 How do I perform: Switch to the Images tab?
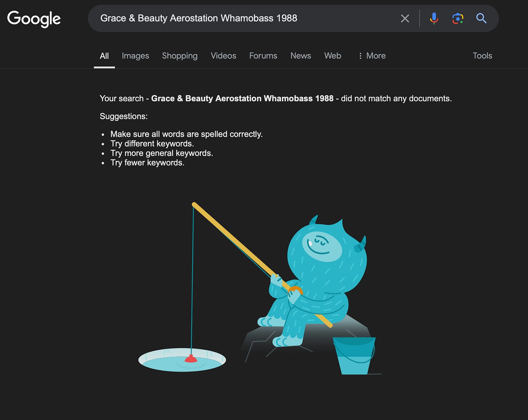coord(135,56)
